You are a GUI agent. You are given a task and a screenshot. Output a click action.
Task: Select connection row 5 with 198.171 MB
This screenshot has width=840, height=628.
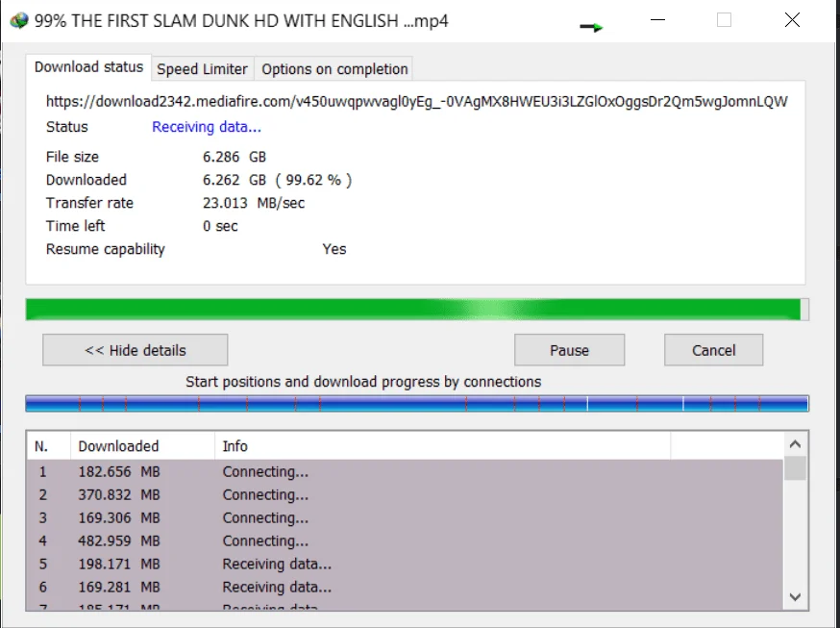(405, 564)
